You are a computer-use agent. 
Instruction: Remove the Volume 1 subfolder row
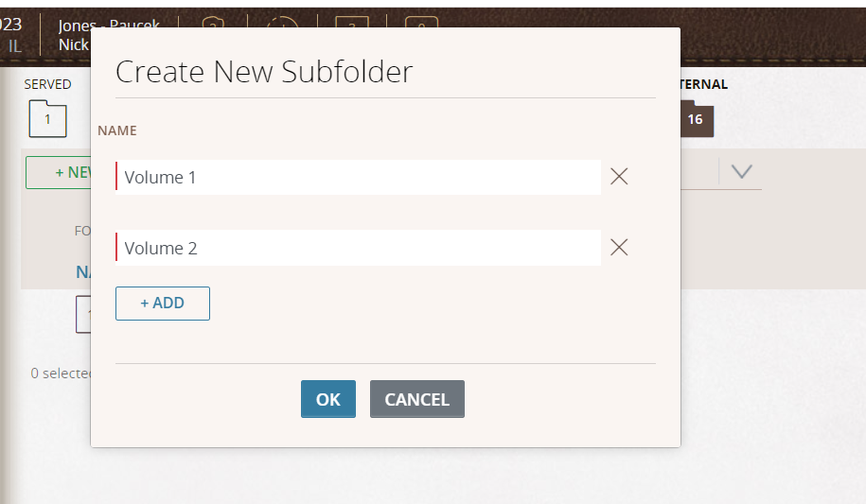click(619, 177)
